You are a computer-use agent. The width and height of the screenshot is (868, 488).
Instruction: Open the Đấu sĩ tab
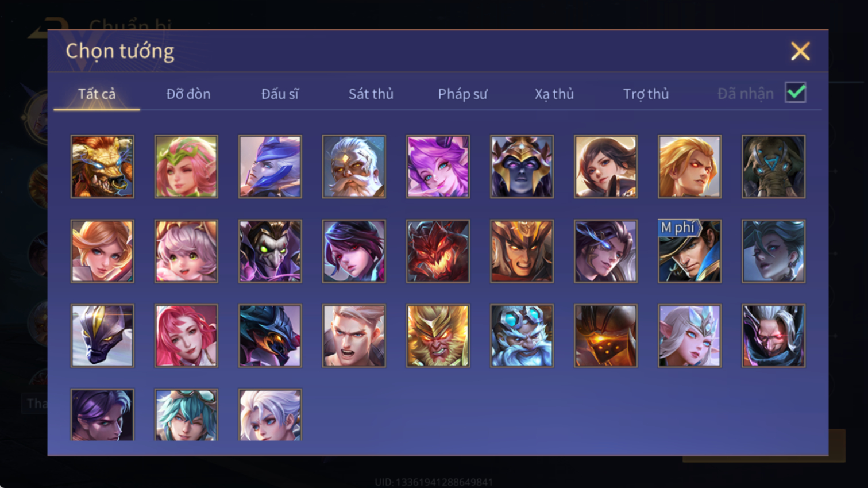click(280, 94)
